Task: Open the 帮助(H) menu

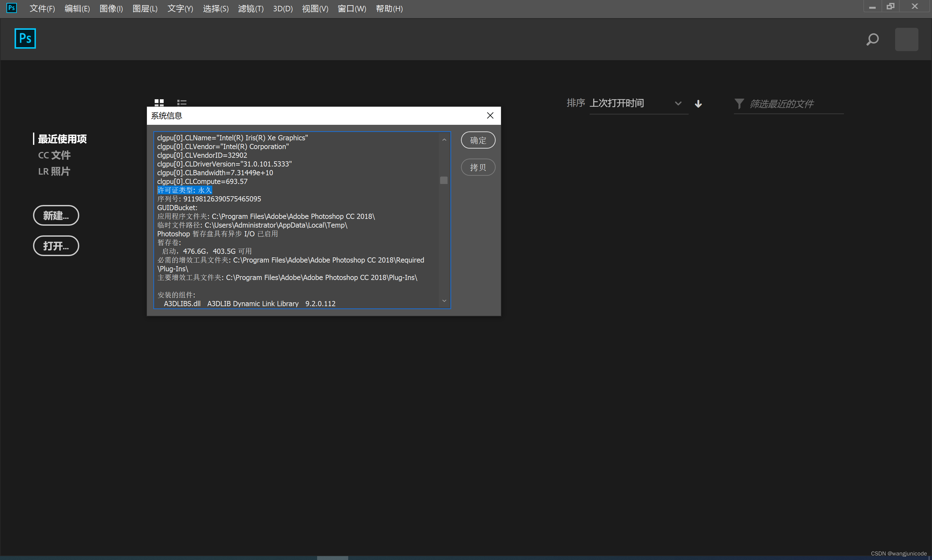Action: (x=389, y=8)
